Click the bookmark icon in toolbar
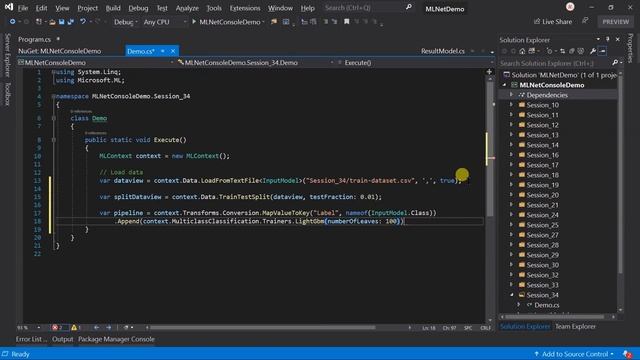 click(346, 22)
